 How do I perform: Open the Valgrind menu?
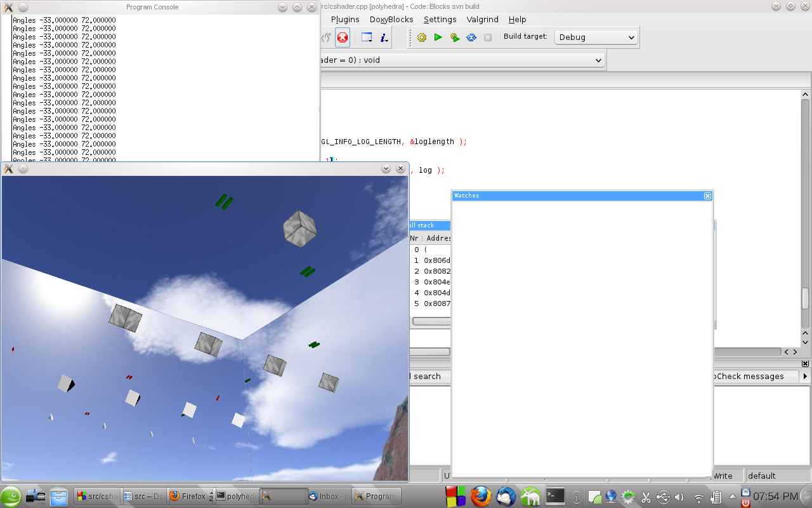[482, 20]
